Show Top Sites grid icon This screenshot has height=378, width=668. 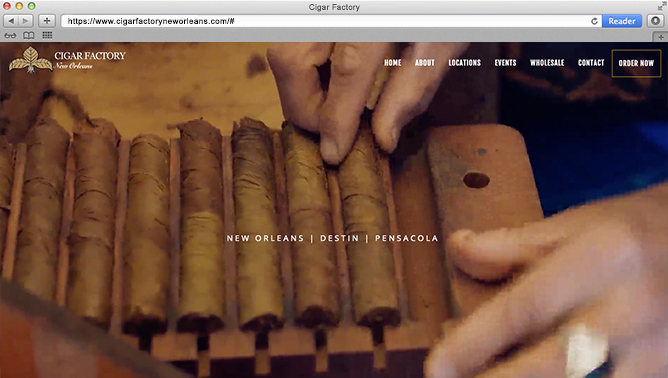click(47, 35)
